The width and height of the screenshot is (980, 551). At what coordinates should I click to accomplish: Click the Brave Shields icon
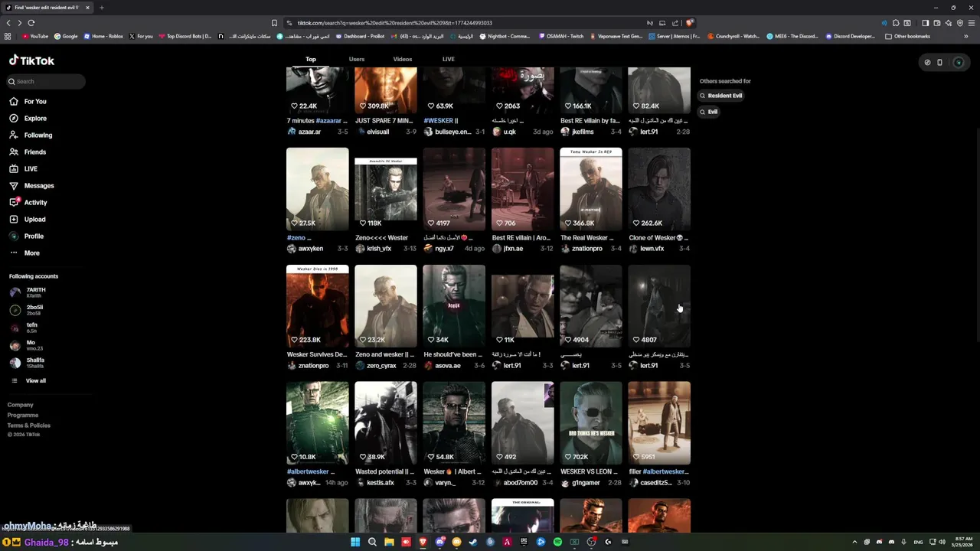(690, 23)
